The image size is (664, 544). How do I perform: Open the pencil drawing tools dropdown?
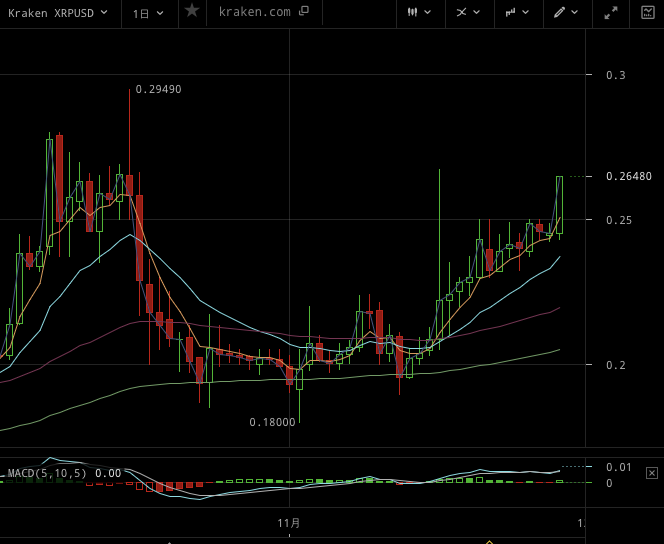566,12
